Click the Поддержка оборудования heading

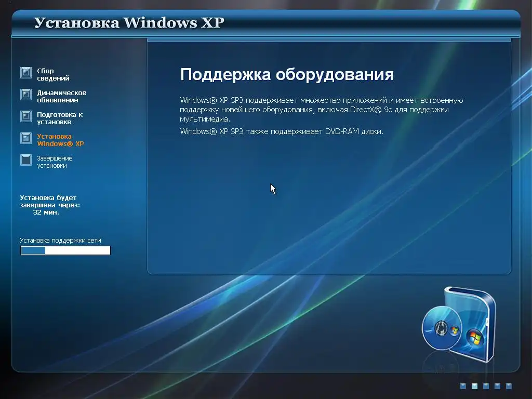point(287,74)
